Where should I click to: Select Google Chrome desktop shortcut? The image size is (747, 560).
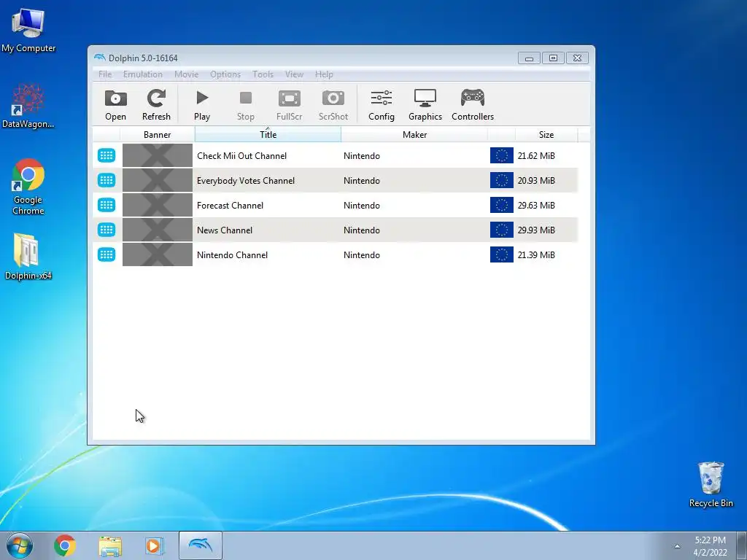click(x=28, y=186)
